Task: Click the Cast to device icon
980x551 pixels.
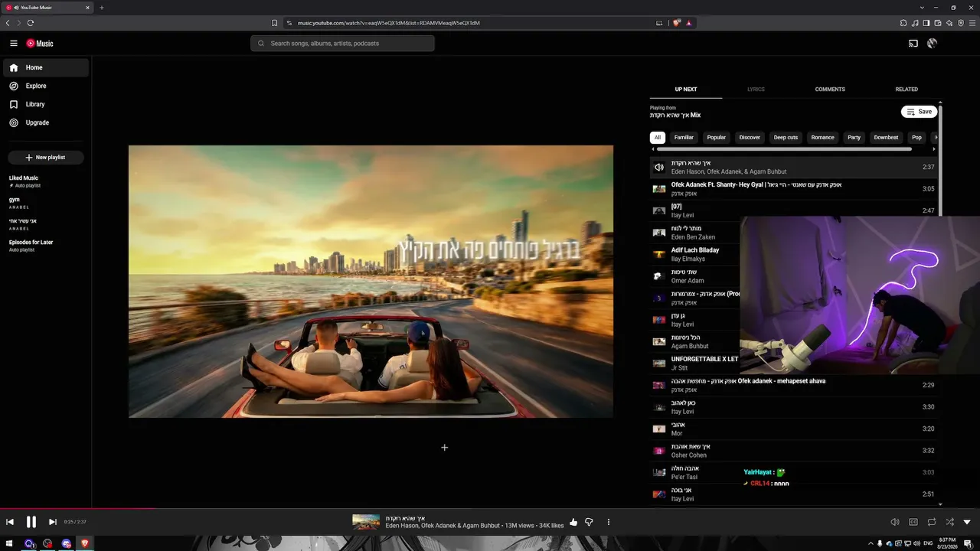Action: 913,44
